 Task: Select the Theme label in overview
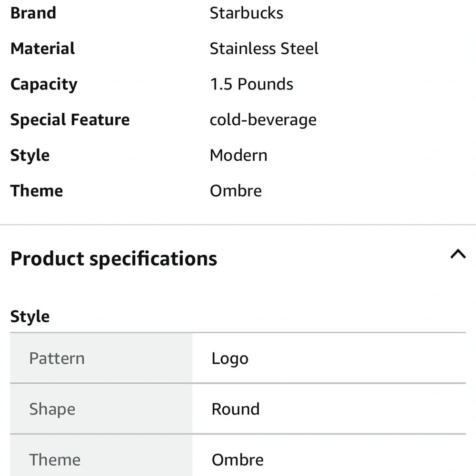[37, 191]
